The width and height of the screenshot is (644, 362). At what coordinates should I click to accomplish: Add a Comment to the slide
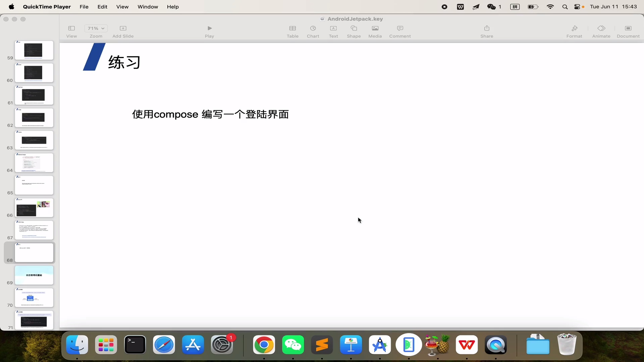[x=399, y=31]
